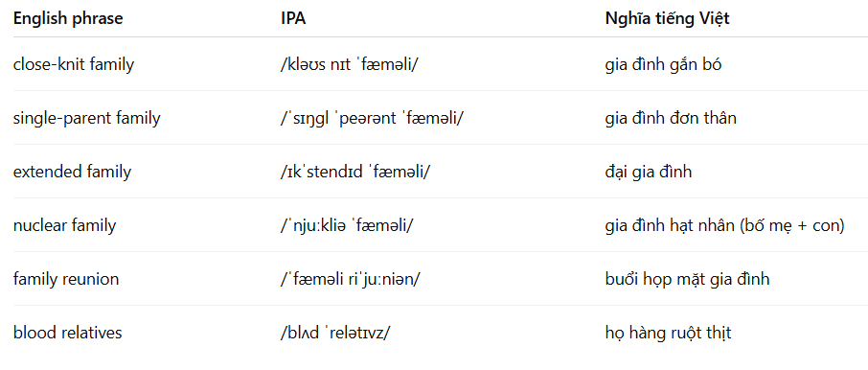
Task: Select the blood relatives phrase cell
Action: tap(67, 333)
